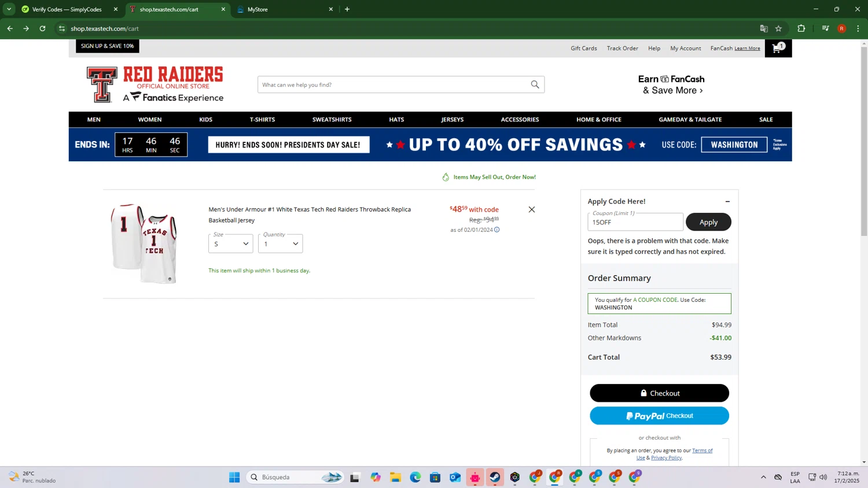Open a new browser tab

point(347,9)
